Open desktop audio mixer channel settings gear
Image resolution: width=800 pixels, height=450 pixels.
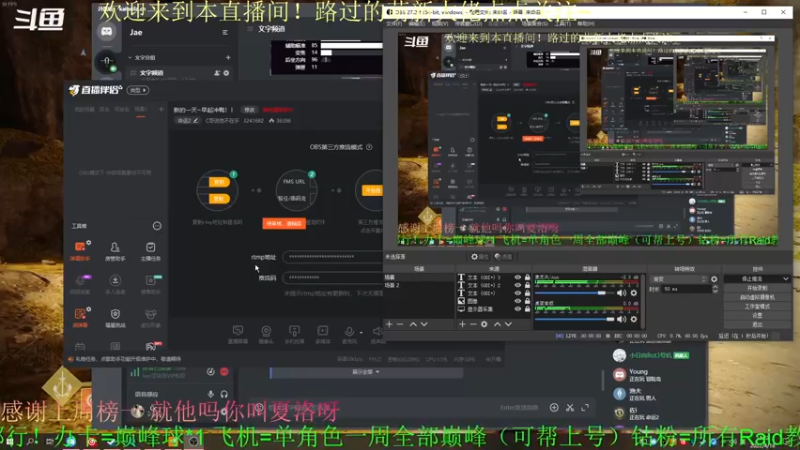(634, 319)
